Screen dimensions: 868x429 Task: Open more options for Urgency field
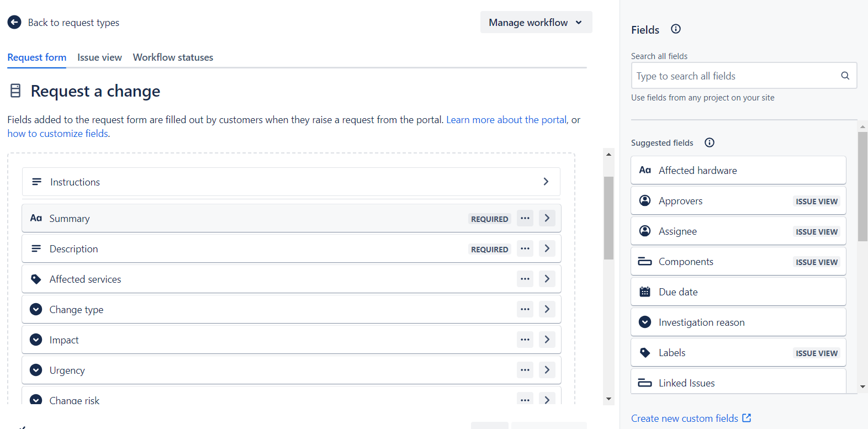(525, 370)
